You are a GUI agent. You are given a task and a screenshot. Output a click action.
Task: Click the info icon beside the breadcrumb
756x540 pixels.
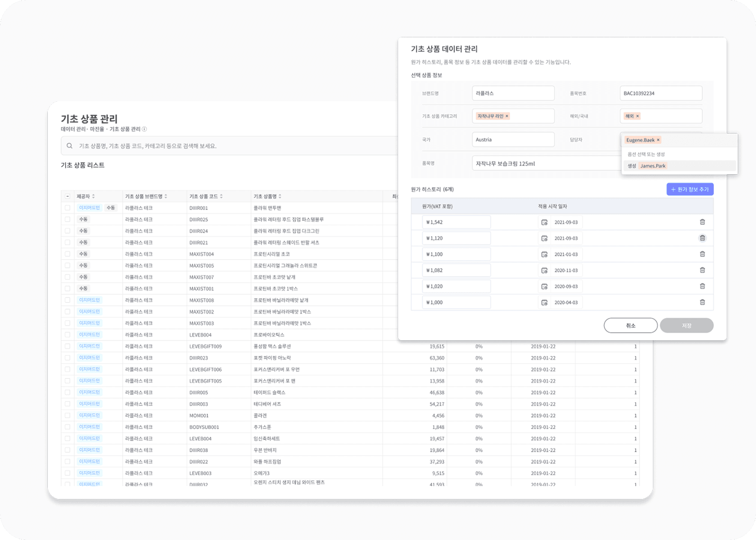(x=144, y=129)
